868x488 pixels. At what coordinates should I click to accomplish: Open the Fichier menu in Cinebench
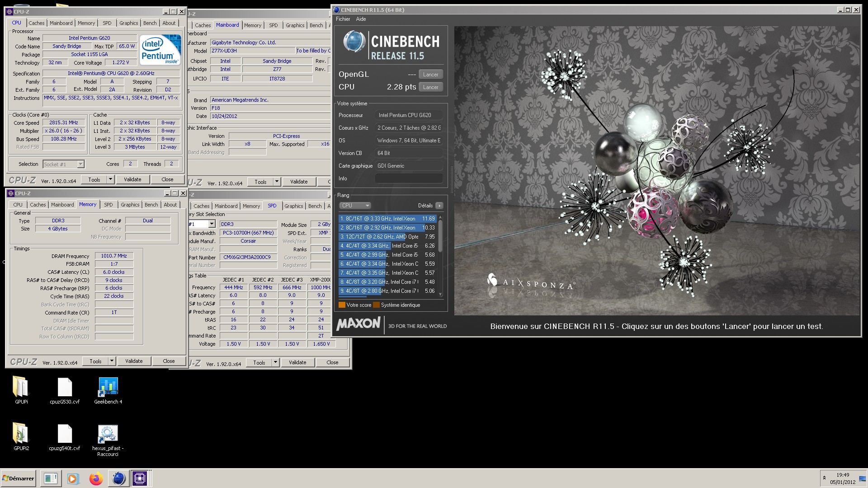point(343,19)
